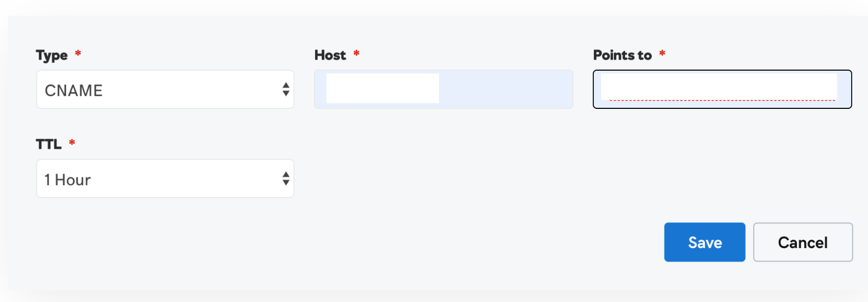
Task: Click the 1 Hour value text
Action: coord(67,180)
